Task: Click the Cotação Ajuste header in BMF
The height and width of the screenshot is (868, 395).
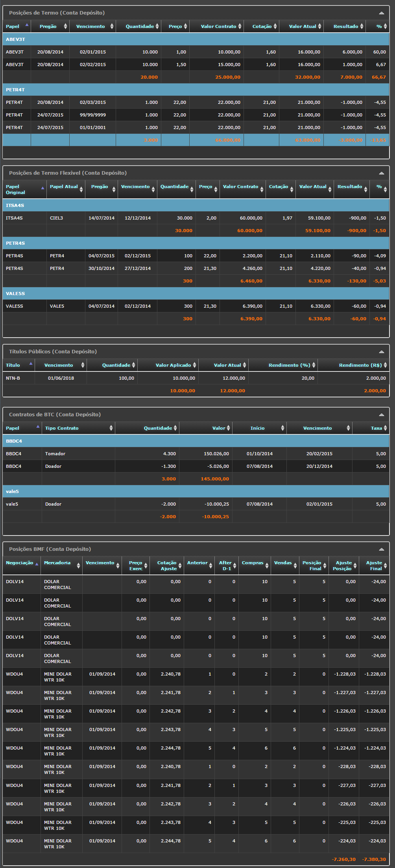Action: [x=167, y=566]
